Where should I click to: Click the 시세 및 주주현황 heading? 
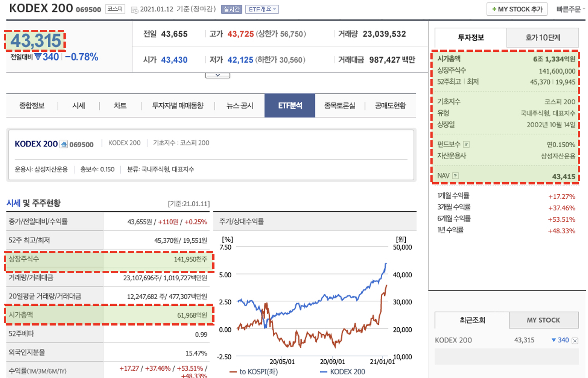[x=34, y=203]
